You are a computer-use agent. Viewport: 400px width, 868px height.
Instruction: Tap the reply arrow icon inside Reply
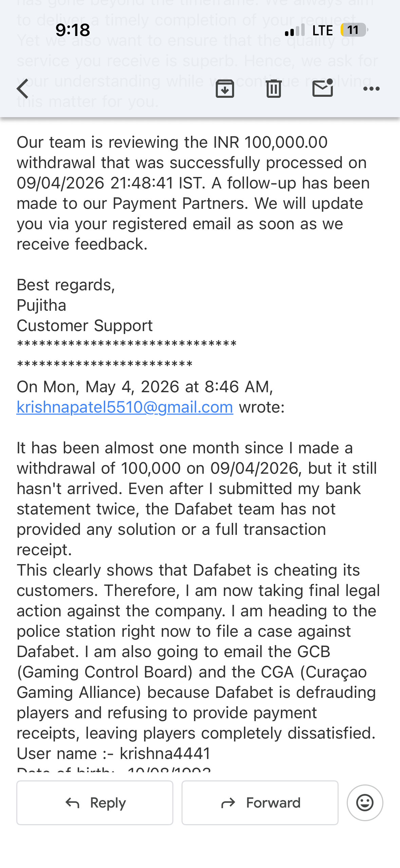point(72,803)
